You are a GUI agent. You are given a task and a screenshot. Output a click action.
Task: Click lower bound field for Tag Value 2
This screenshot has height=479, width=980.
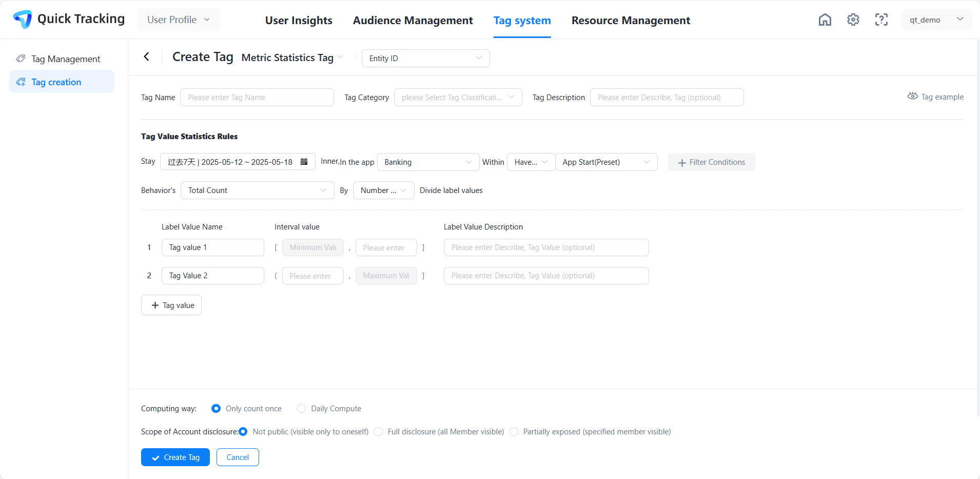(x=313, y=276)
